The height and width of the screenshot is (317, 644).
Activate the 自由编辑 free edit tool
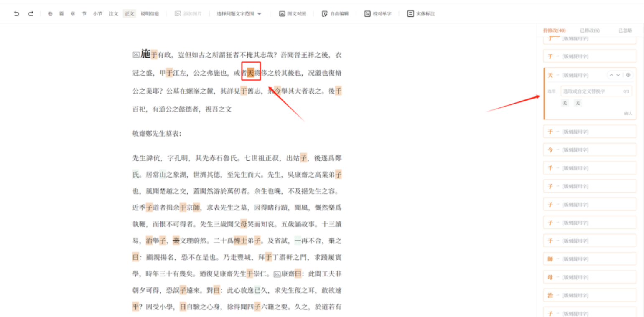coord(335,14)
